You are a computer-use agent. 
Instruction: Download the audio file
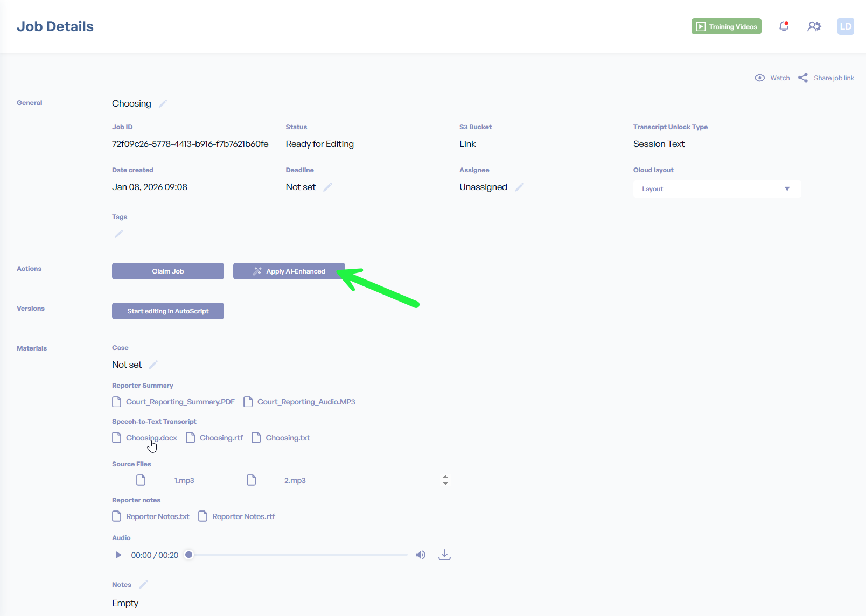point(444,555)
